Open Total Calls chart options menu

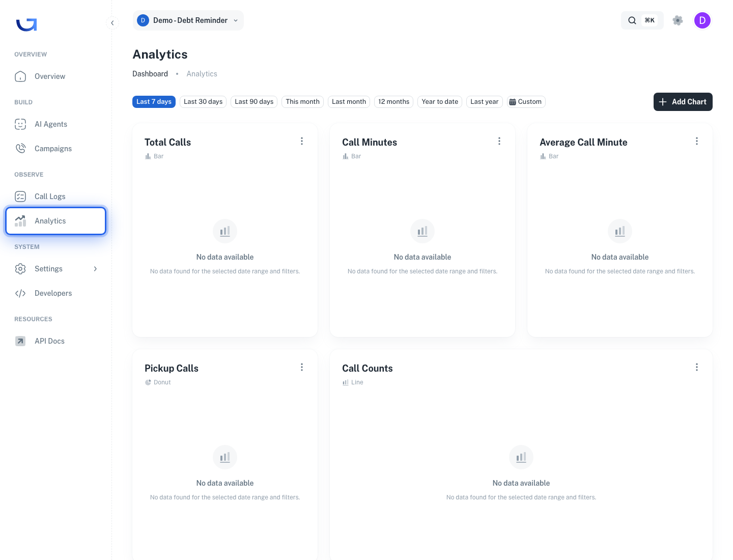(302, 141)
